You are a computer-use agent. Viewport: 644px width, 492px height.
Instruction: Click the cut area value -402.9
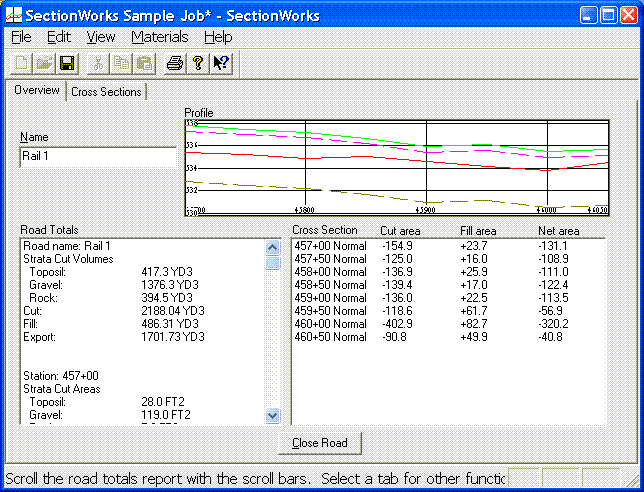[x=397, y=324]
